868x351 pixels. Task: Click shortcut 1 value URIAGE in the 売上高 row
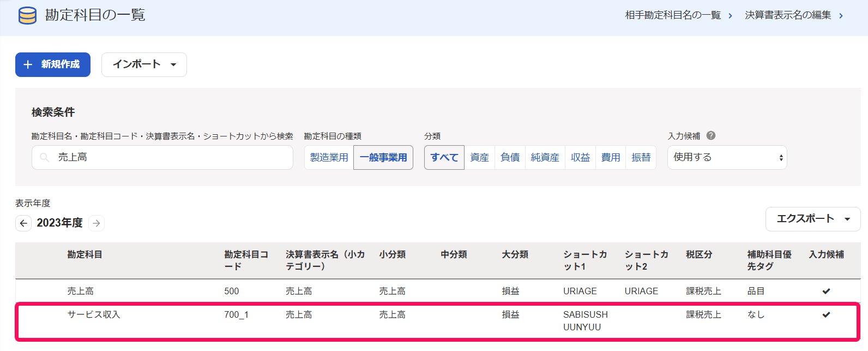pos(580,291)
